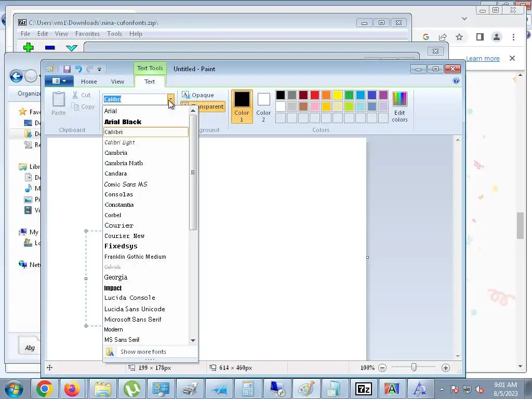Open Firefox from the taskbar
Viewport: 532px width, 399px height.
(72, 389)
